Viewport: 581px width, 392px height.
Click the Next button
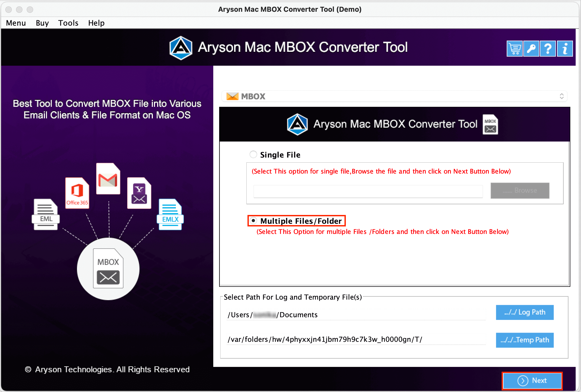click(x=532, y=381)
